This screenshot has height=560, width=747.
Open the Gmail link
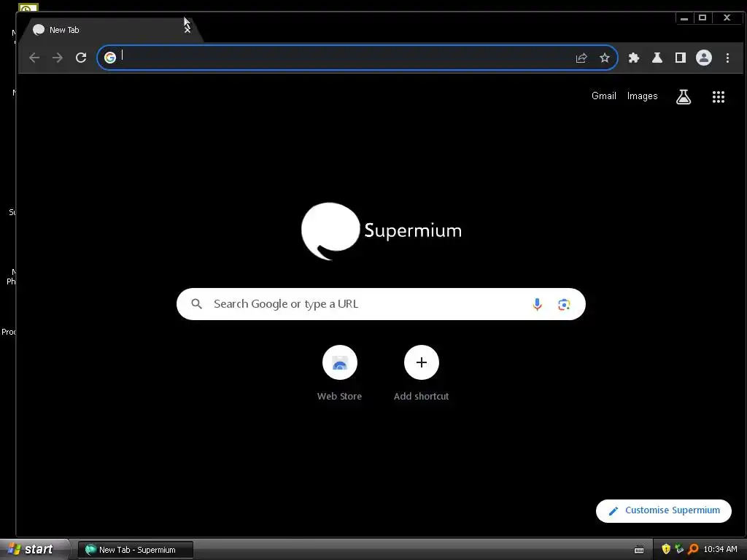click(x=603, y=96)
